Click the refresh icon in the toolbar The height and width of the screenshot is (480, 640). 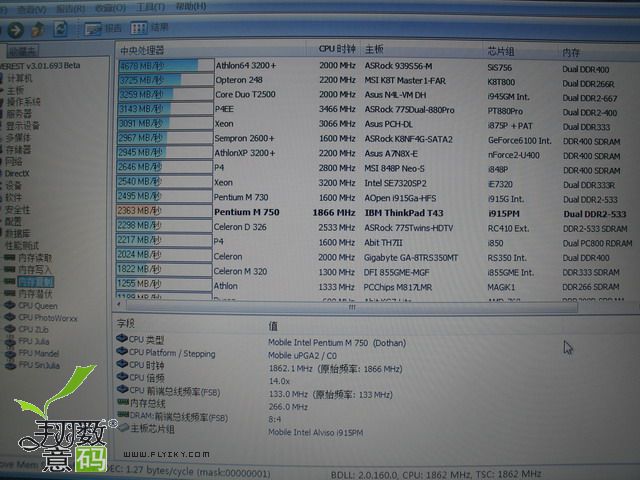pyautogui.click(x=61, y=29)
